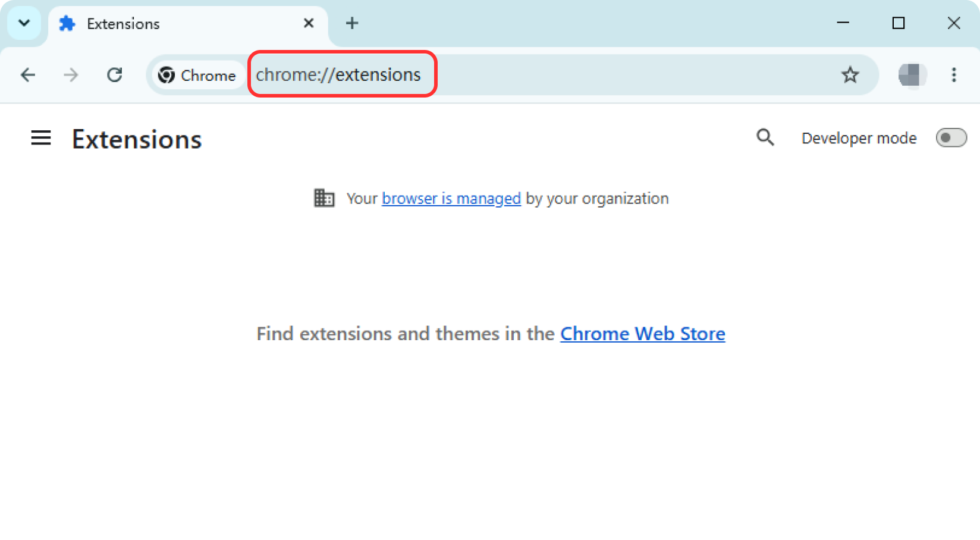
Task: Close the Extensions tab
Action: tap(309, 23)
